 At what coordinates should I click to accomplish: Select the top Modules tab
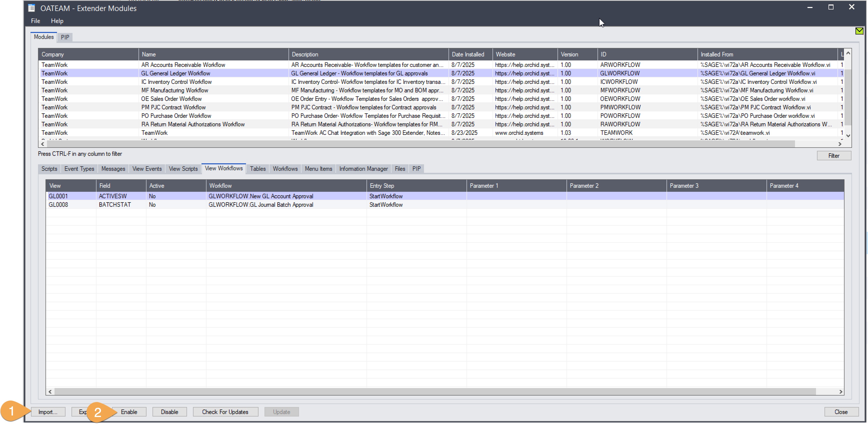tap(44, 37)
